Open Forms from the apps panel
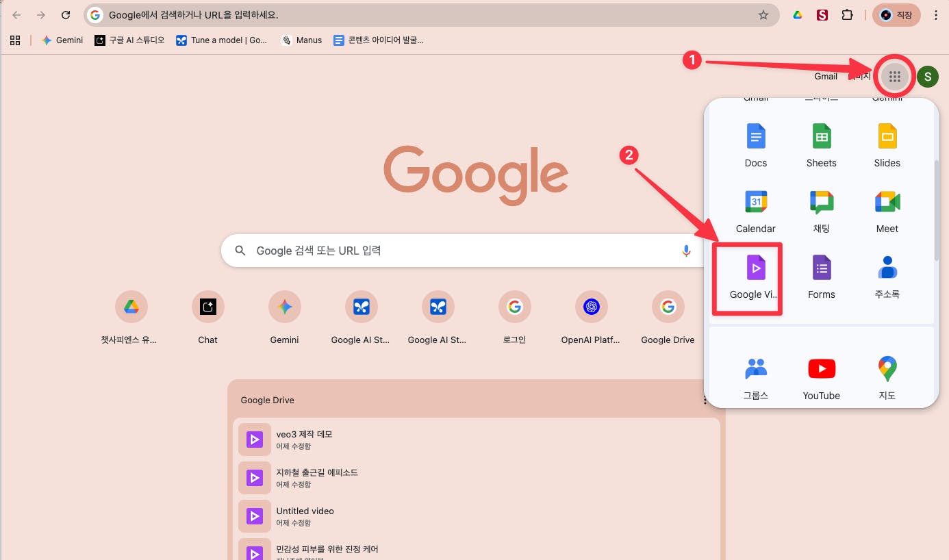The height and width of the screenshot is (560, 949). coord(822,277)
